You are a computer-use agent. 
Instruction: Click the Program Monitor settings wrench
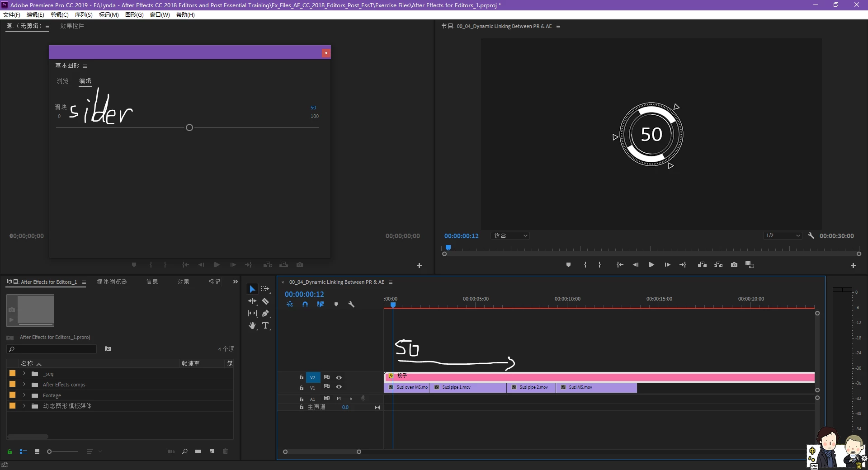coord(811,236)
